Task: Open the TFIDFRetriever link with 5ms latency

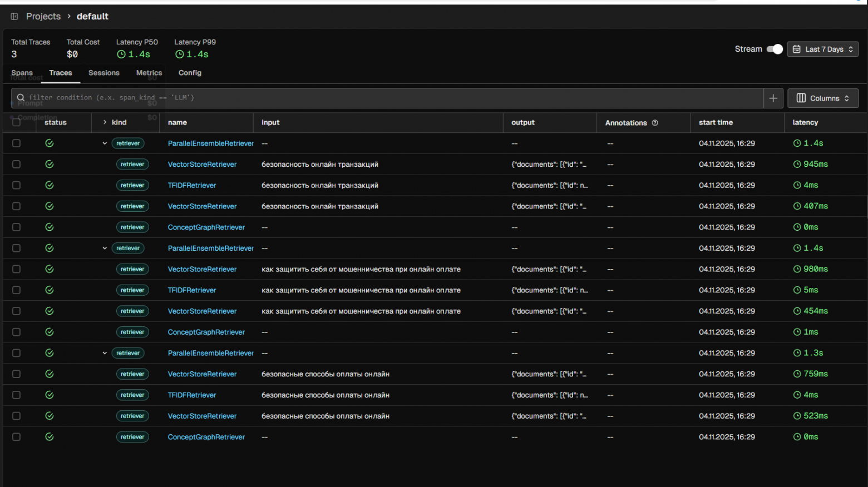Action: click(192, 290)
